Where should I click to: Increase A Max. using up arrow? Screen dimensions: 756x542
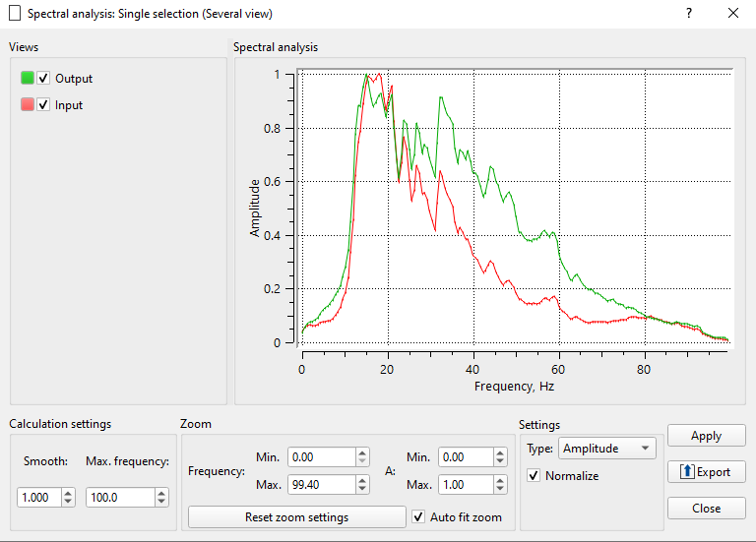500,480
